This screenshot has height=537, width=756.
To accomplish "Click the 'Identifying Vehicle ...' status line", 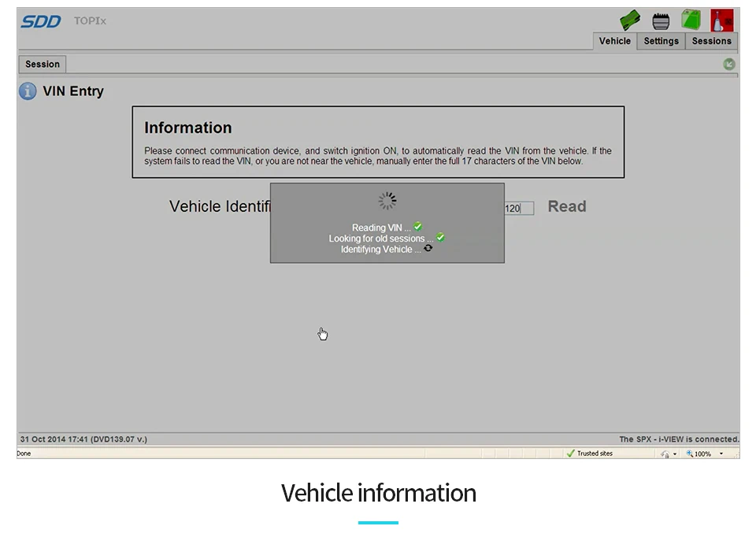I will point(381,250).
